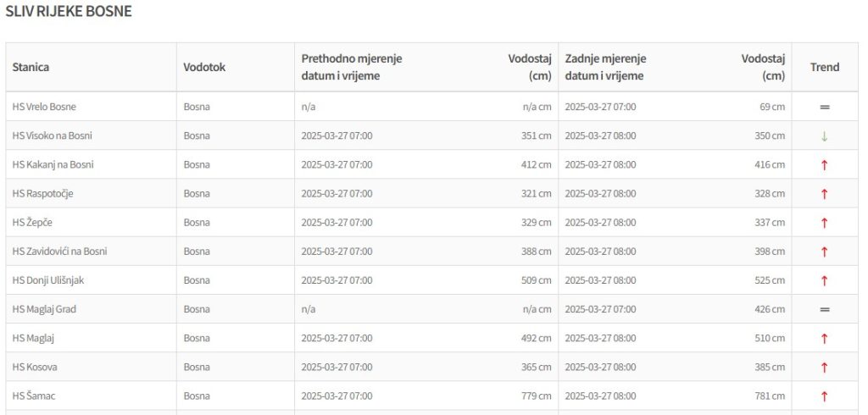Click the rising trend arrow for HS Raspotočje
The height and width of the screenshot is (415, 868).
(x=824, y=194)
